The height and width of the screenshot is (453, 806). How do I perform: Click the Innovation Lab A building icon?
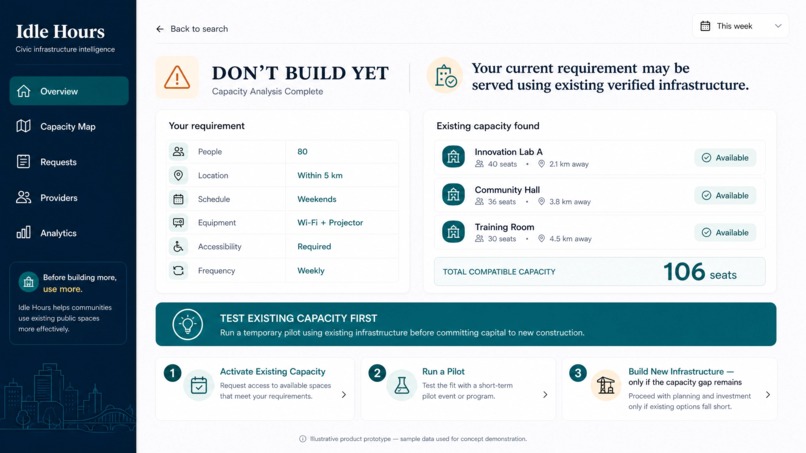(453, 157)
